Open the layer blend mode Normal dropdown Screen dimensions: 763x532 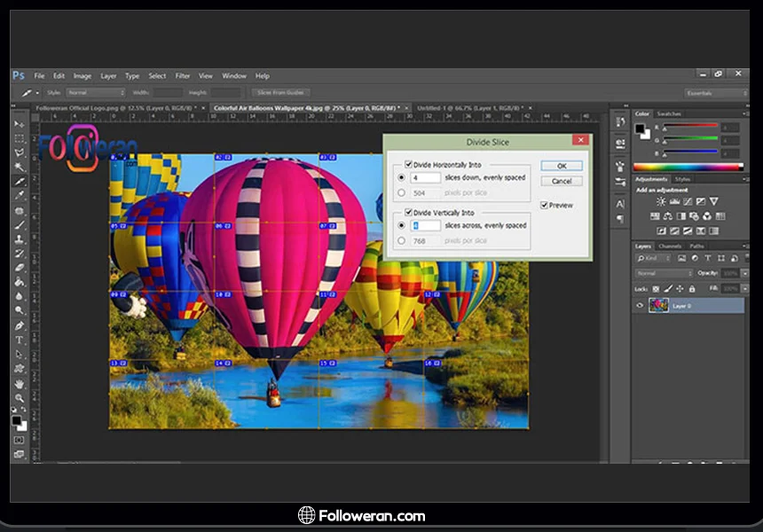tap(663, 274)
